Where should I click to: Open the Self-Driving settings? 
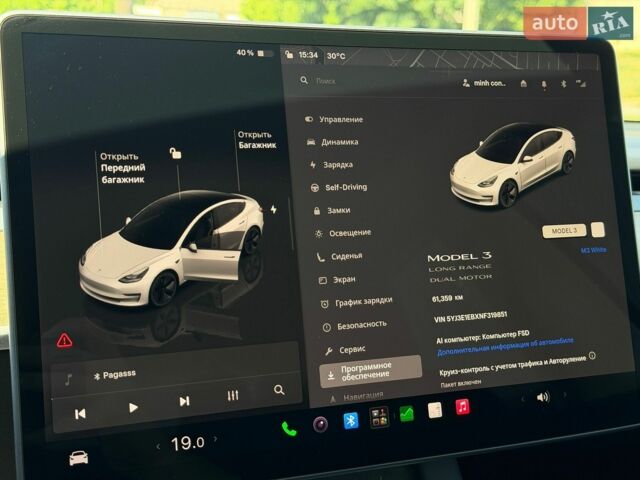(x=339, y=187)
